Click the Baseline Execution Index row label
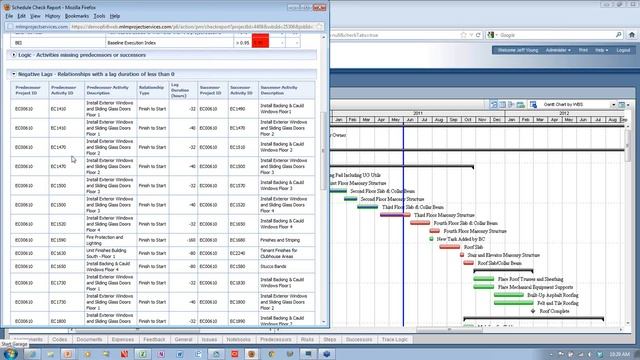 [x=131, y=42]
